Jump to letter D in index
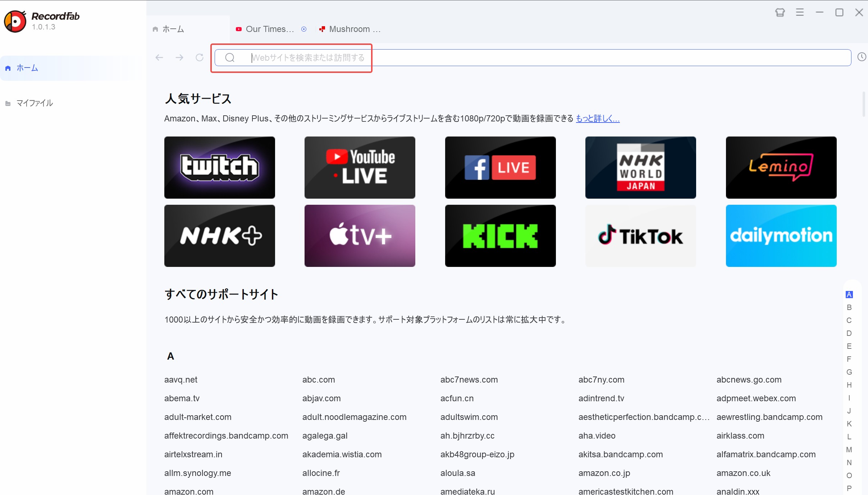This screenshot has width=868, height=495. pos(849,333)
